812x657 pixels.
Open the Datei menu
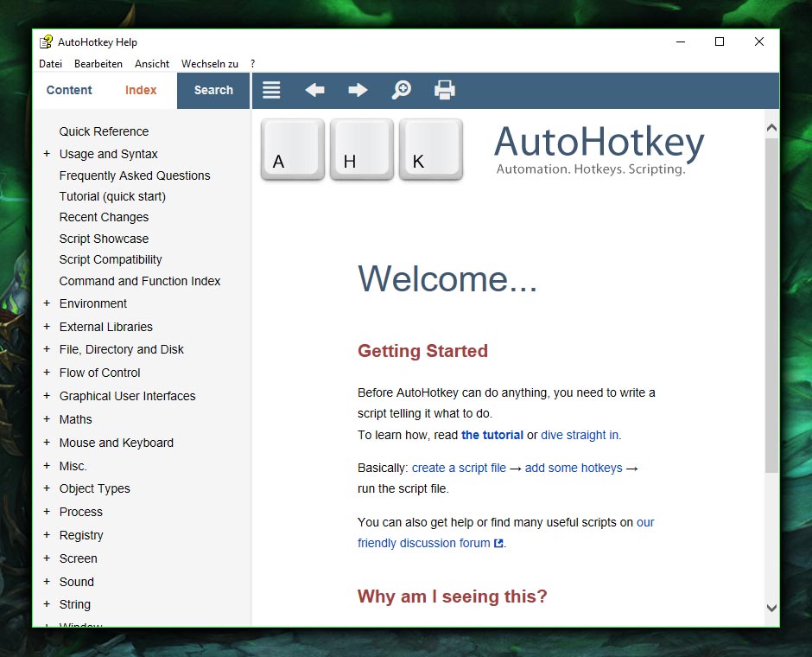click(x=50, y=64)
